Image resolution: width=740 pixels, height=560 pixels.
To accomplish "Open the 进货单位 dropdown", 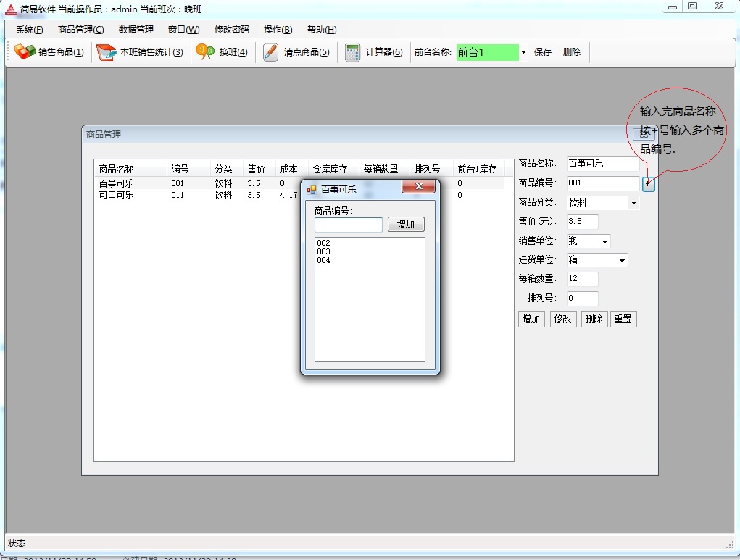I will [622, 260].
